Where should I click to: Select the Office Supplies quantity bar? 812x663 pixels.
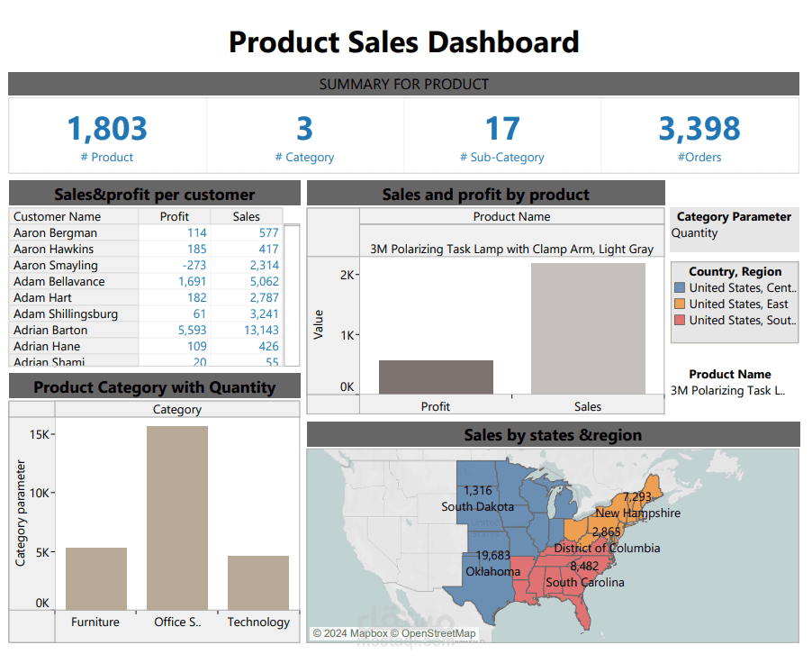[x=177, y=518]
